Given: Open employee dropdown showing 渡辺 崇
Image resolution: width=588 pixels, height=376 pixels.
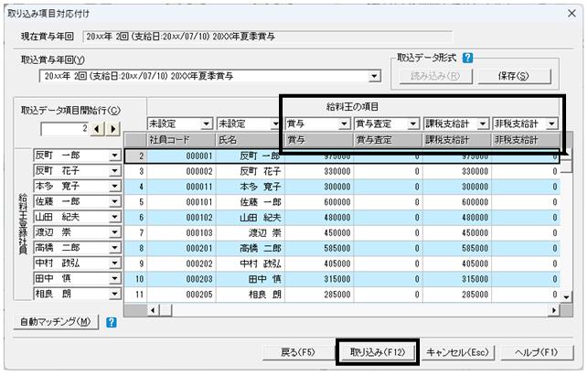Looking at the screenshot, I should click(114, 232).
